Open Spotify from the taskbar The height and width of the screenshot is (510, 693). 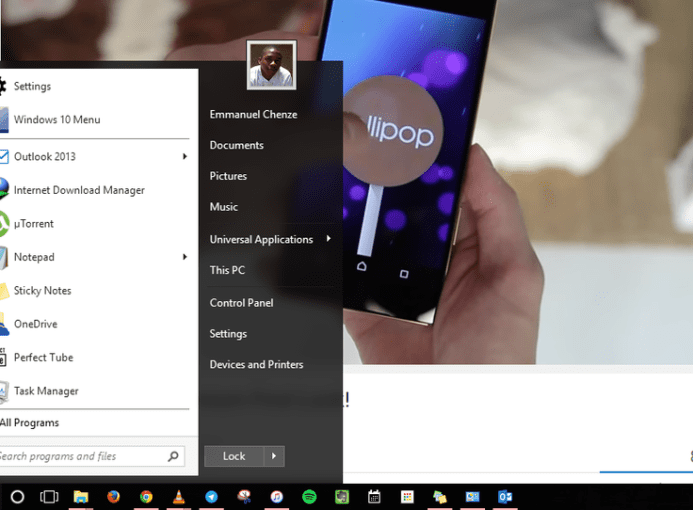pos(309,497)
